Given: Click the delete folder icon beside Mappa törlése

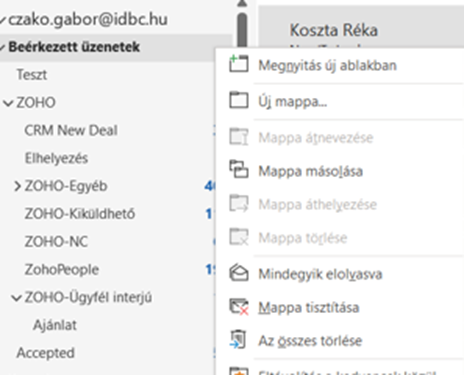Looking at the screenshot, I should (x=239, y=237).
